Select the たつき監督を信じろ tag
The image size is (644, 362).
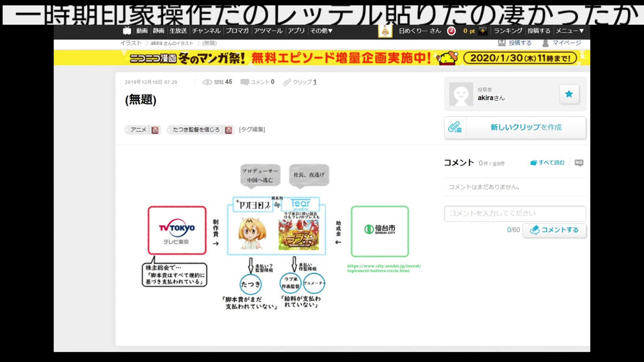click(x=196, y=129)
